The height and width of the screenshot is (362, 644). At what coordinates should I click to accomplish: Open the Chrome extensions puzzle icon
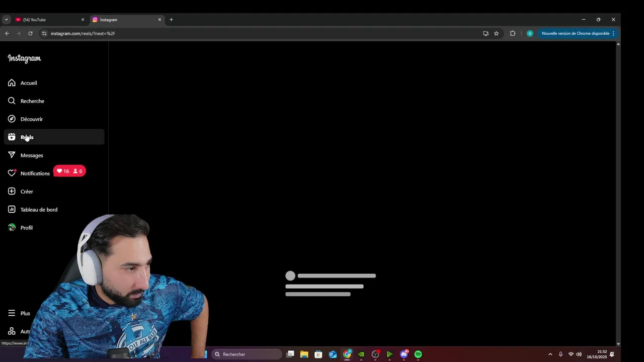[x=513, y=33]
